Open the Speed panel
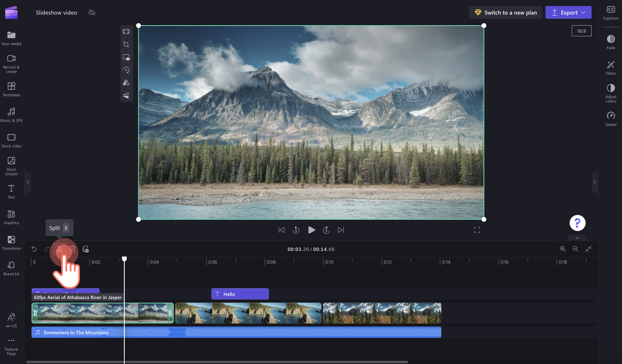622x364 pixels. coord(610,119)
